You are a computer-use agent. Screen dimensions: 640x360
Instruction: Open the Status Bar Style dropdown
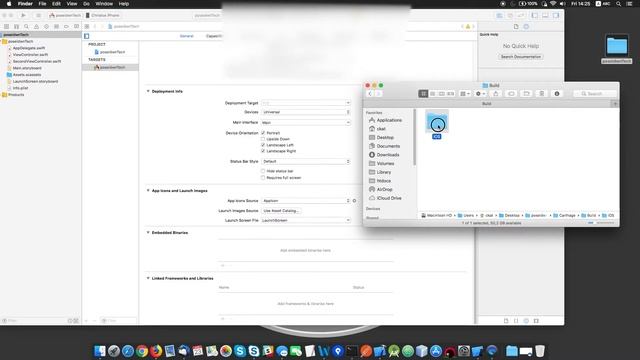tap(305, 161)
